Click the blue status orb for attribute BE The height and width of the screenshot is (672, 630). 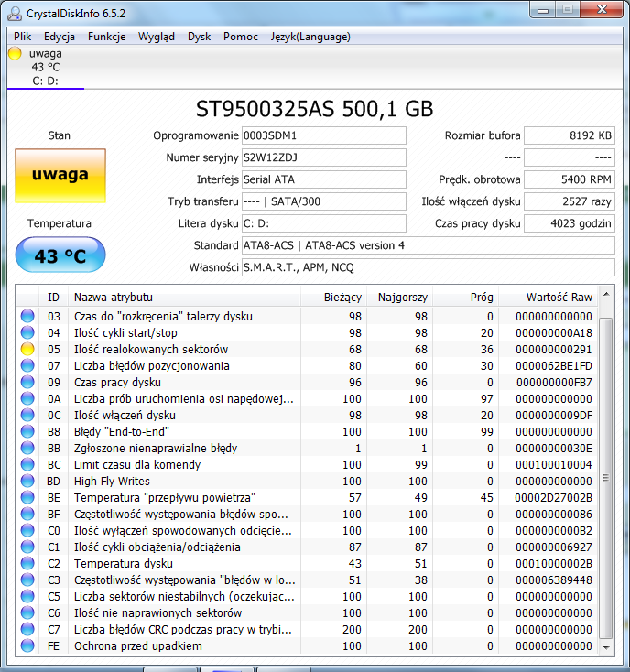pyautogui.click(x=27, y=497)
